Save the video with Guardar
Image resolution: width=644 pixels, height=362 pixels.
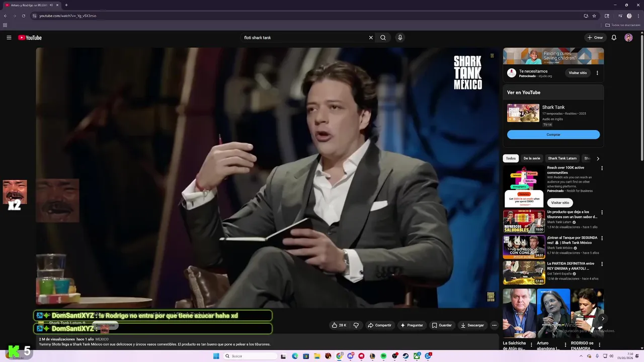[442, 325]
